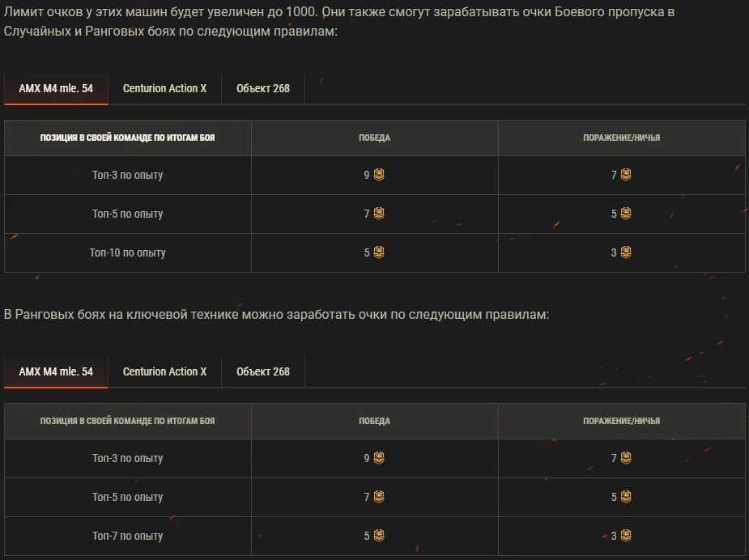Click the first table's Top-3 victory points icon
The height and width of the screenshot is (560, 749).
(379, 175)
